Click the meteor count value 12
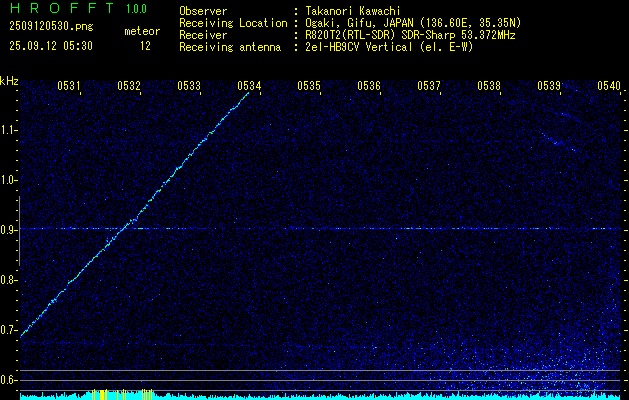Screen dimensions: 629x400 click(x=145, y=46)
